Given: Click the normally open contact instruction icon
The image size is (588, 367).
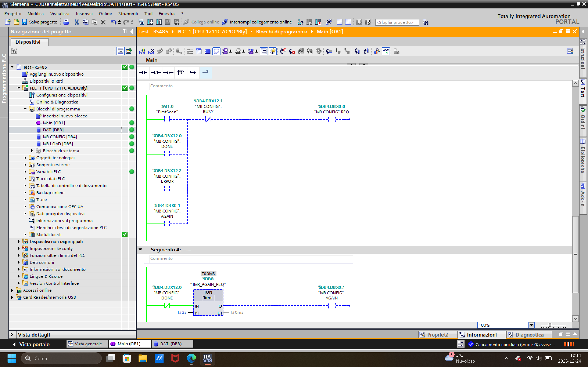Looking at the screenshot, I should coord(143,73).
